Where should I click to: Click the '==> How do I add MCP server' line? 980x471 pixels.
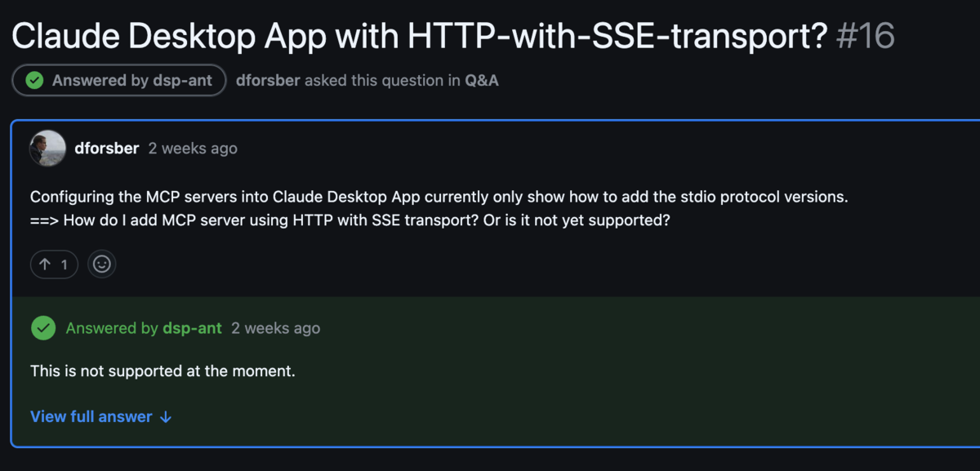[350, 220]
